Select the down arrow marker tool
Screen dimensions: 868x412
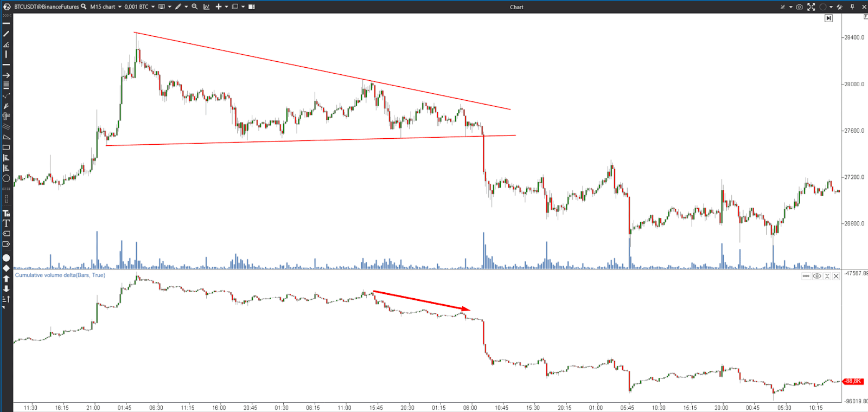pos(7,289)
